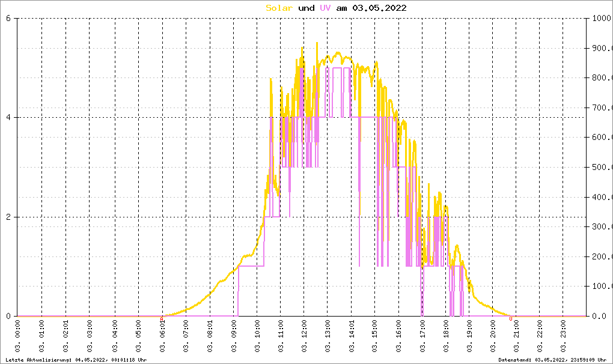The height and width of the screenshot is (364, 613).
Task: Click the x-axis label "03. 12:00"
Action: 304,336
